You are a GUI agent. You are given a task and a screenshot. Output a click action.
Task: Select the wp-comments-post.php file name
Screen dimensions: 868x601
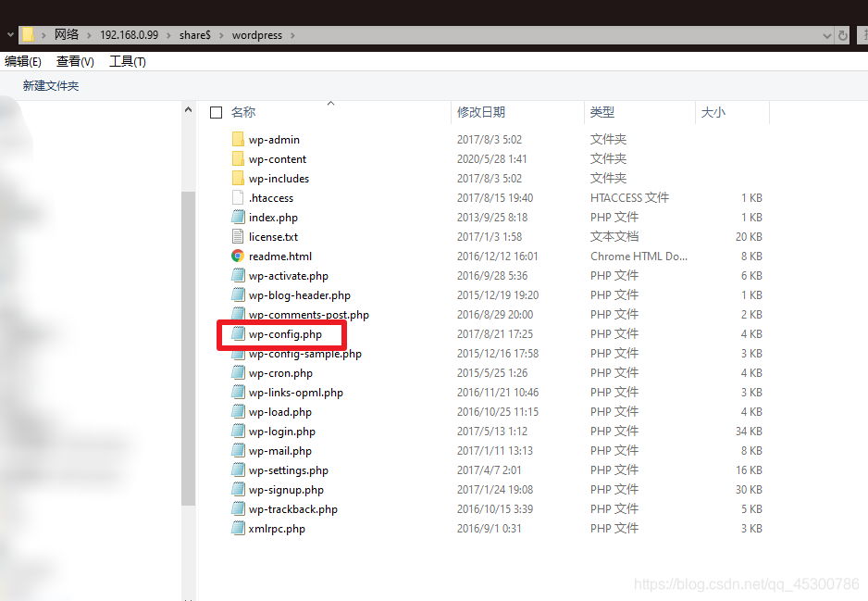pos(309,315)
